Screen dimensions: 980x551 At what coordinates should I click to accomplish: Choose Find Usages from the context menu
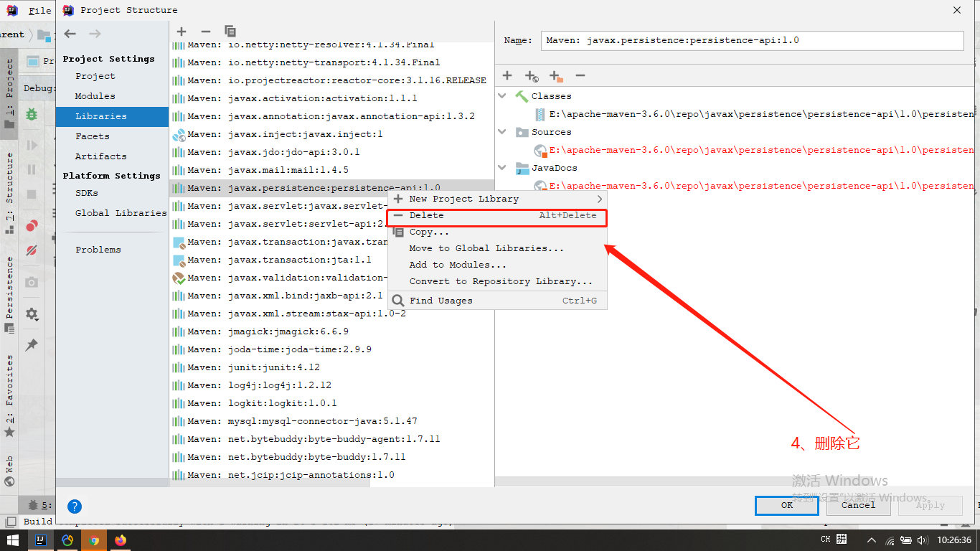point(497,301)
